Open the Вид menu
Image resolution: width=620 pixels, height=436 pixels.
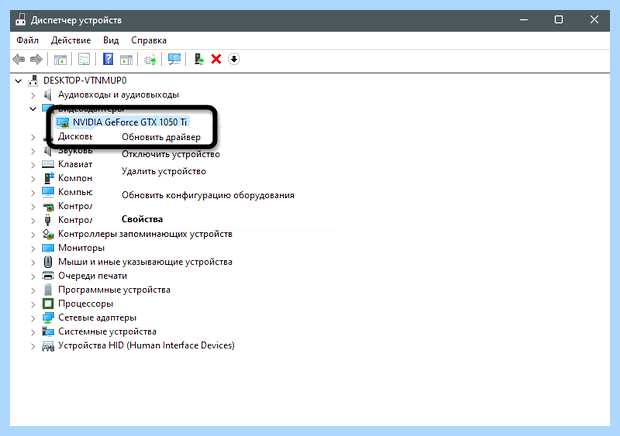coord(111,40)
